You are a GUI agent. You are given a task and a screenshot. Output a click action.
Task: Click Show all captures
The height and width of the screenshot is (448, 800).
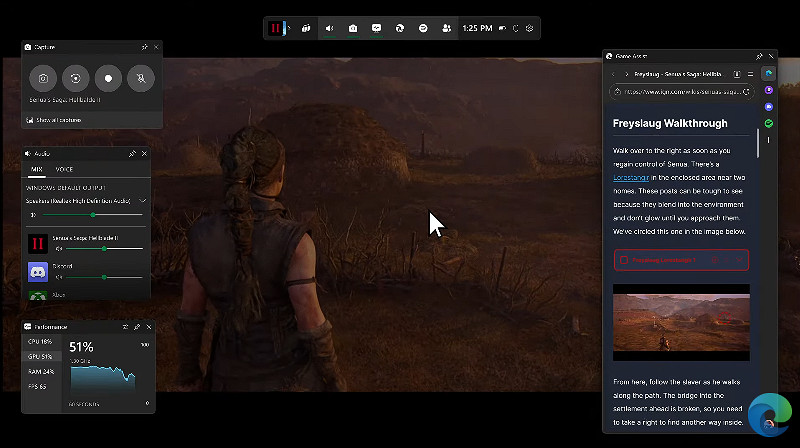(x=58, y=120)
